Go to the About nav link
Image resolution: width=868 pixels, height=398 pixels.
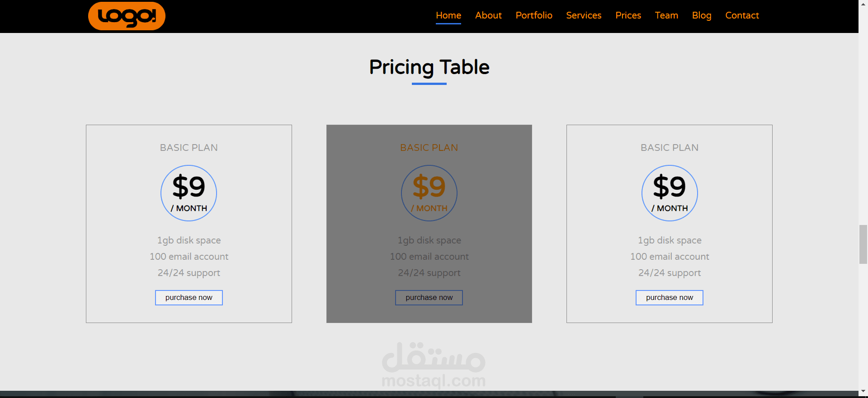(488, 15)
